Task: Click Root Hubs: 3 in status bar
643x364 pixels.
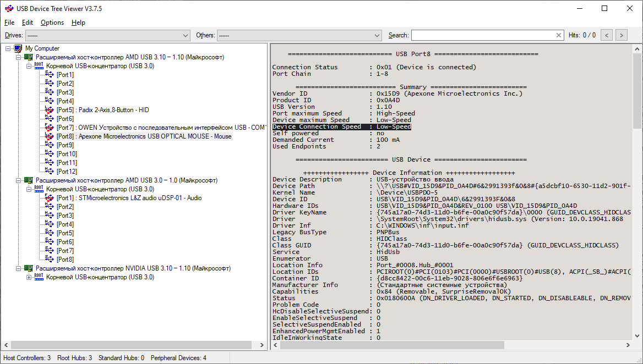Action: click(x=75, y=358)
